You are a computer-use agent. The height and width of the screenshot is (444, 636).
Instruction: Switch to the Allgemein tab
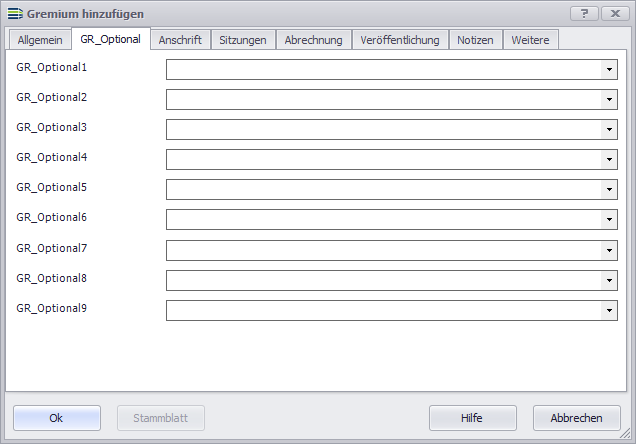[x=39, y=40]
